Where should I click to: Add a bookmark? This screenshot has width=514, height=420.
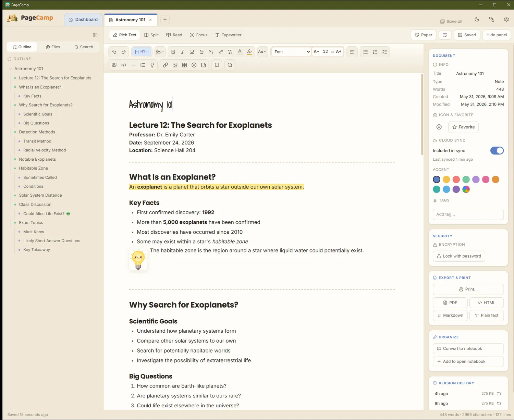point(217,65)
